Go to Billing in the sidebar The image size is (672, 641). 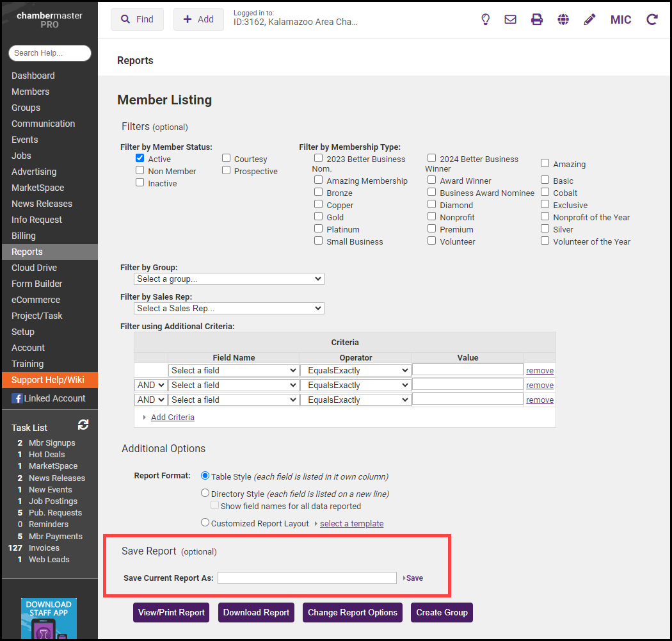click(24, 236)
